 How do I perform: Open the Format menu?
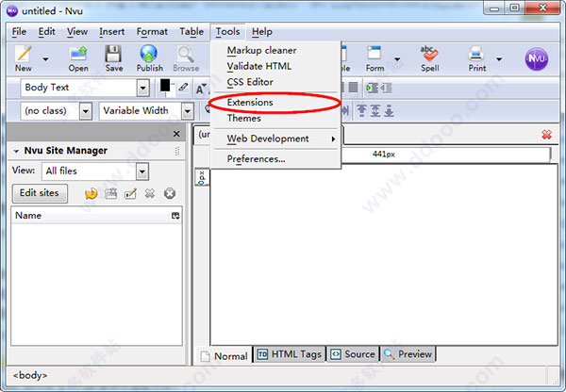pos(152,32)
